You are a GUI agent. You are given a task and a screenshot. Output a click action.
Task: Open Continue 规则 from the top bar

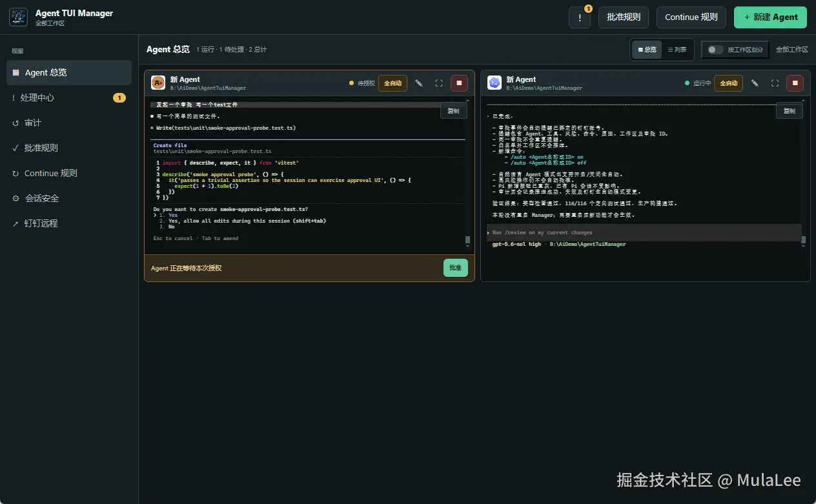tap(691, 17)
